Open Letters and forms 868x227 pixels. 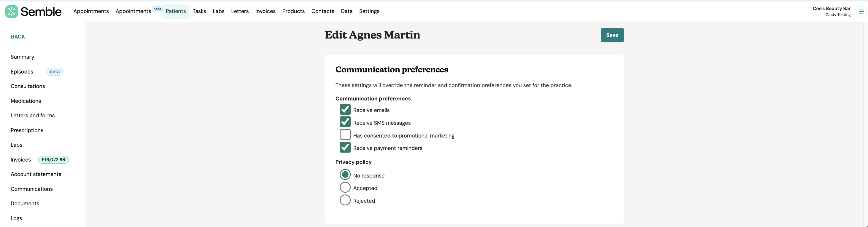[33, 116]
